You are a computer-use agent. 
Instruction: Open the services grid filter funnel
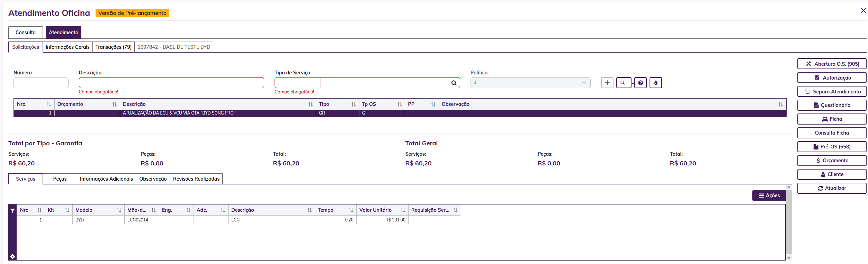[x=12, y=211]
